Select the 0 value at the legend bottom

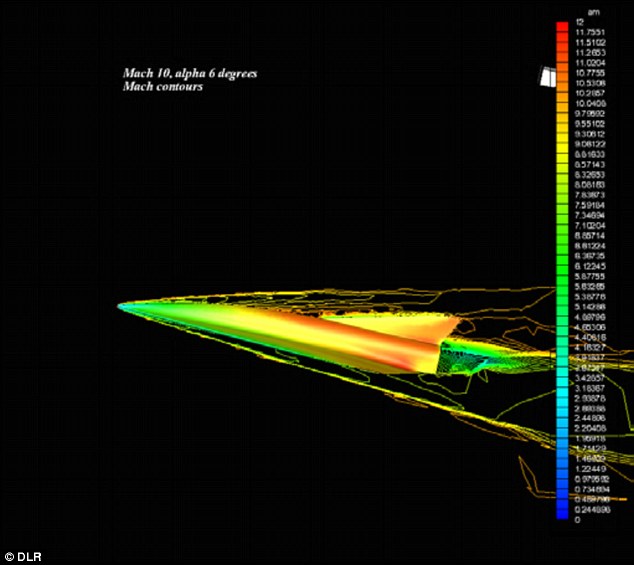(577, 520)
